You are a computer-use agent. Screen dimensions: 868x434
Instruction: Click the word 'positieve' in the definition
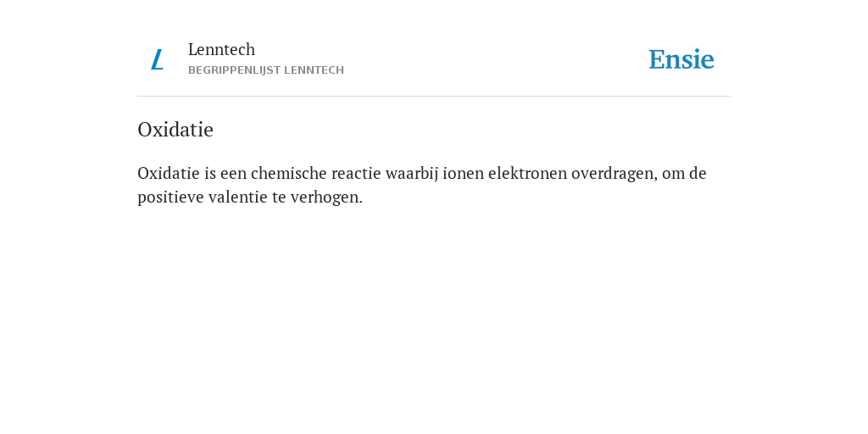(x=170, y=197)
